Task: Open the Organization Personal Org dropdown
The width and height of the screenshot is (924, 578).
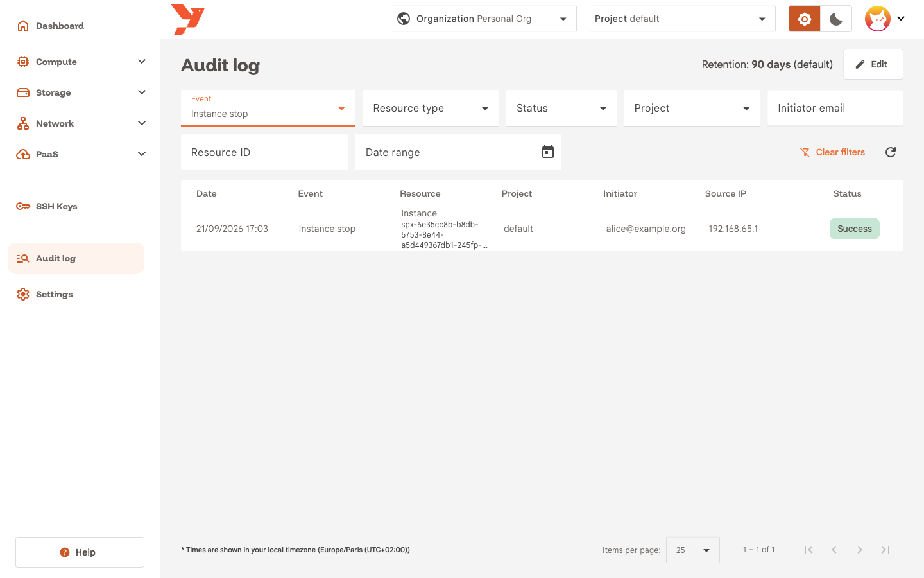Action: 484,19
